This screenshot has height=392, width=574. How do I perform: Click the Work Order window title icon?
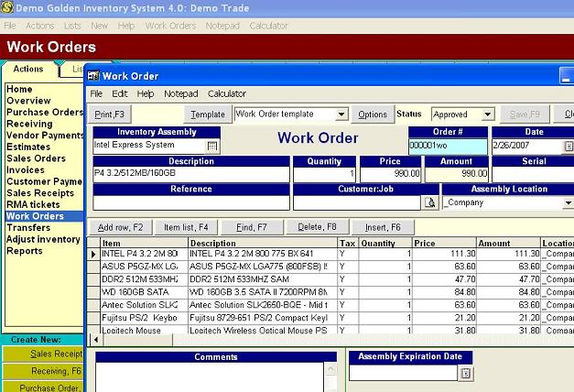pyautogui.click(x=93, y=76)
